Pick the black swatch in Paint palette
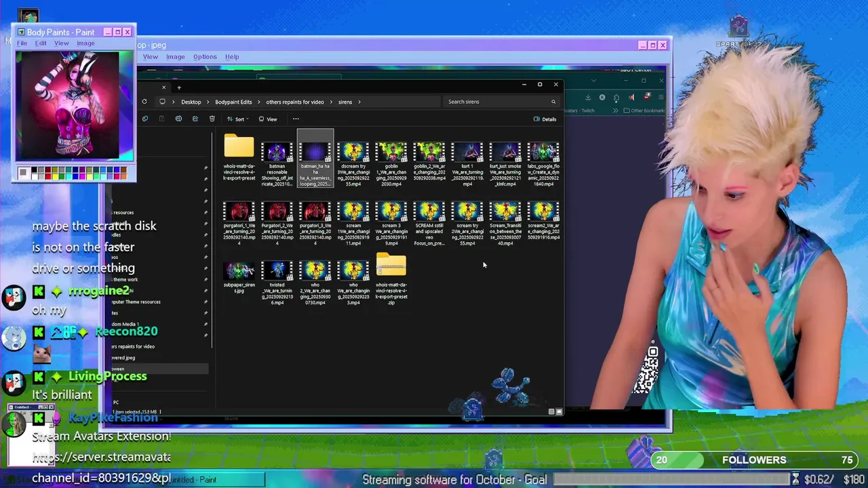 [33, 169]
